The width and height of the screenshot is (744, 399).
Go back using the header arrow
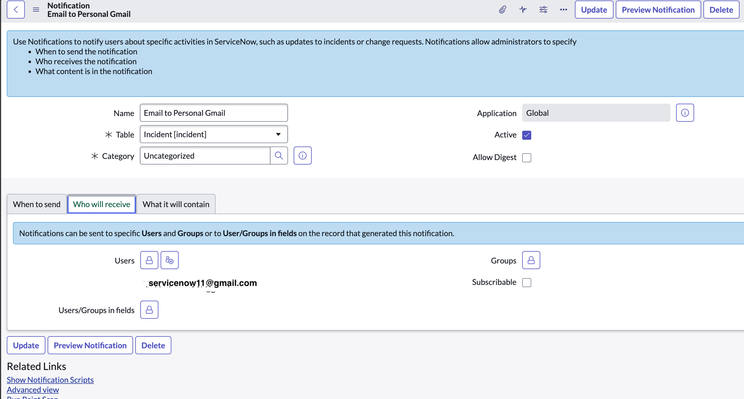[x=16, y=9]
